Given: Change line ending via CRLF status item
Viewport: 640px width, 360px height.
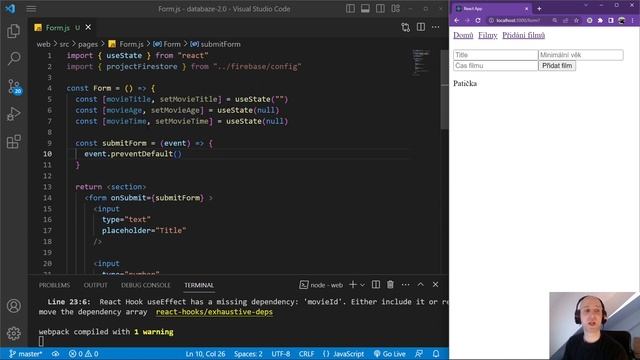Looking at the screenshot, I should pos(306,354).
